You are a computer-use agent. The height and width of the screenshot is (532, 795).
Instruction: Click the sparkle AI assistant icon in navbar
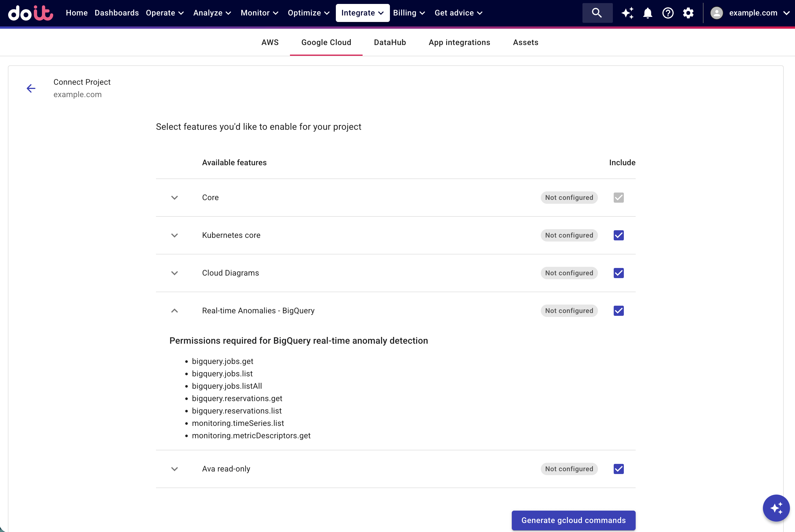tap(627, 13)
